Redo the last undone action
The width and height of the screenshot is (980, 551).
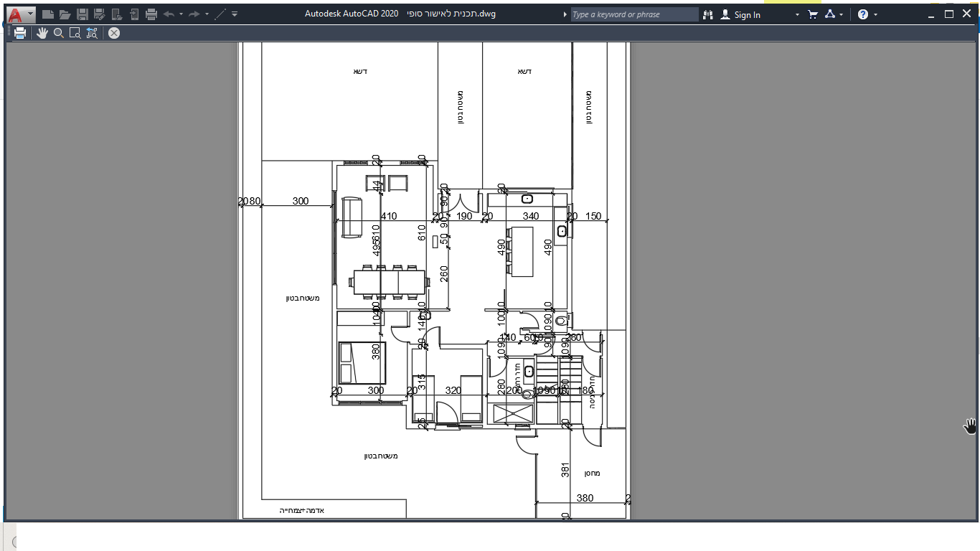point(194,14)
